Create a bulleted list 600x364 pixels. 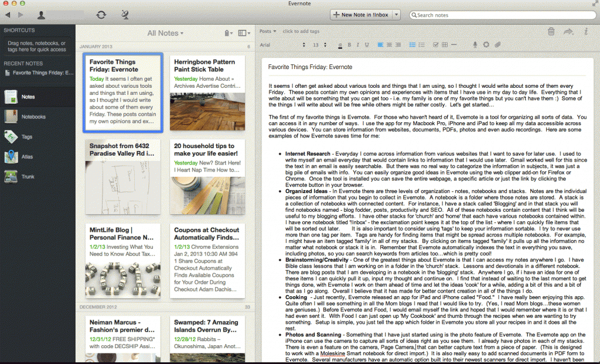point(412,44)
